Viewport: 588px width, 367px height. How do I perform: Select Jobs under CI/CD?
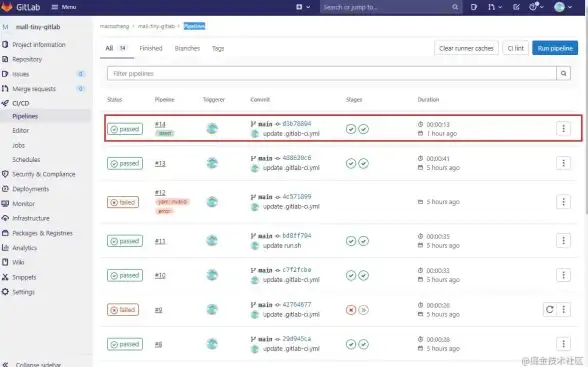[18, 145]
